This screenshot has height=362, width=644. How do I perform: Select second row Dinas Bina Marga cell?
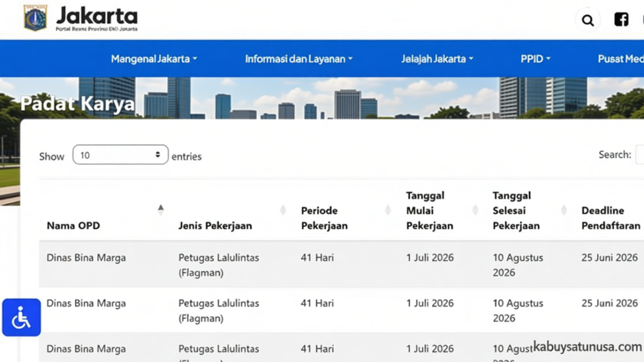pos(86,303)
